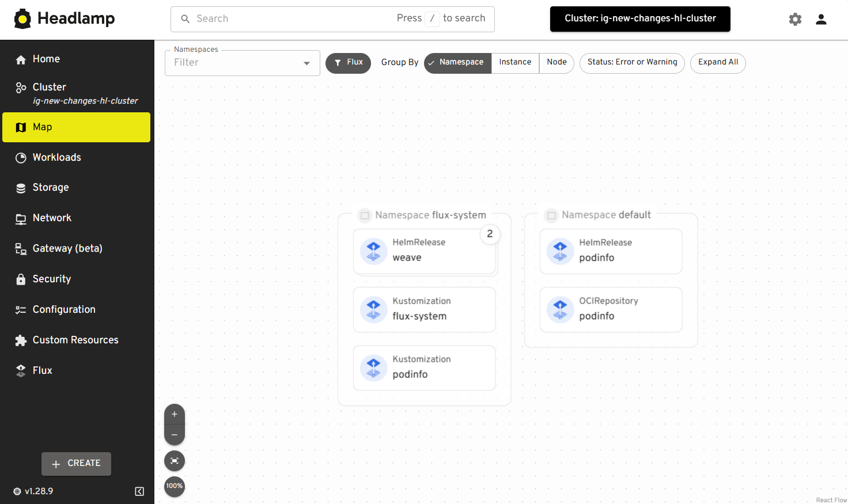Click Flux icon on HelmRelease podinfo node

click(560, 251)
